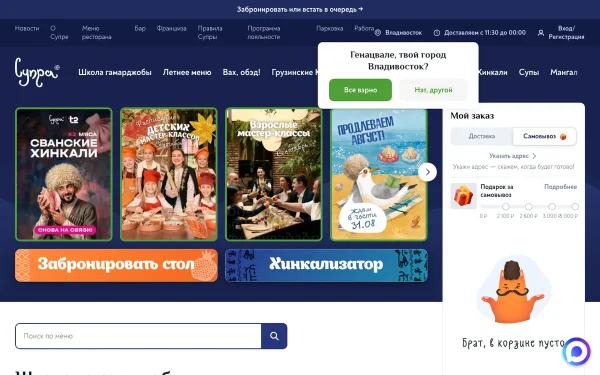Select Летнее меню category

(187, 72)
